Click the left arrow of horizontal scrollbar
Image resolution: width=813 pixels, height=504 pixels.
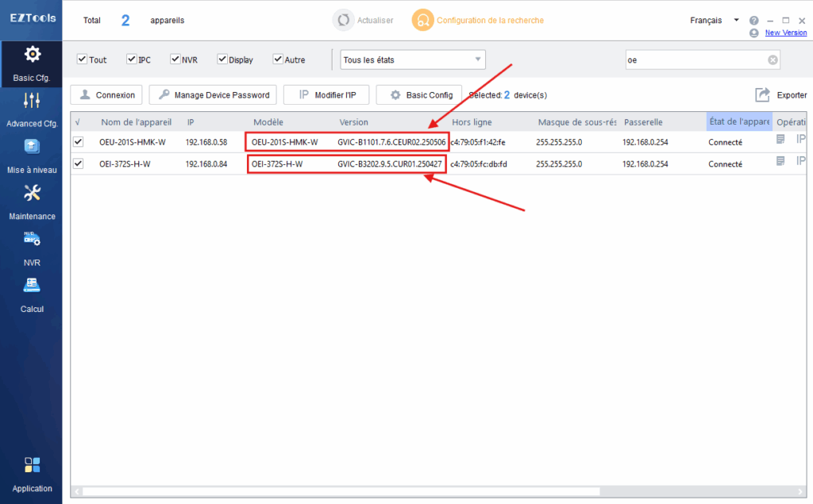coord(76,491)
